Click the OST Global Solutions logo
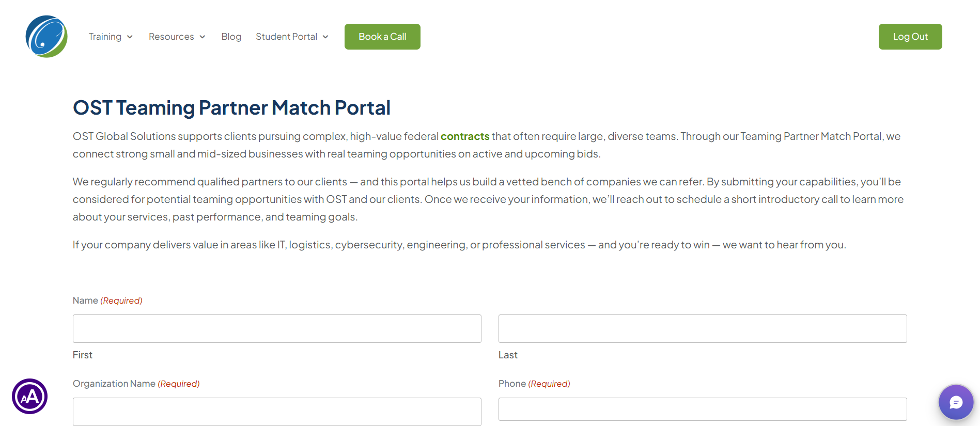 (46, 37)
